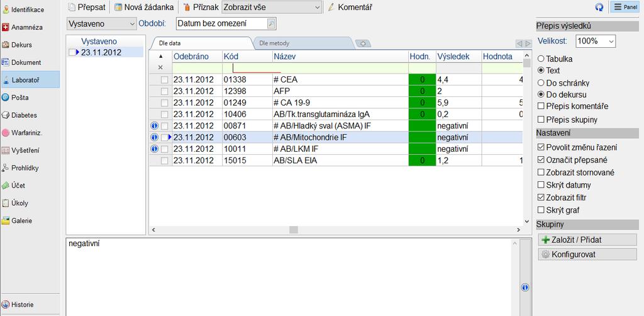
Task: Check the CEA row checkbox
Action: click(x=164, y=80)
